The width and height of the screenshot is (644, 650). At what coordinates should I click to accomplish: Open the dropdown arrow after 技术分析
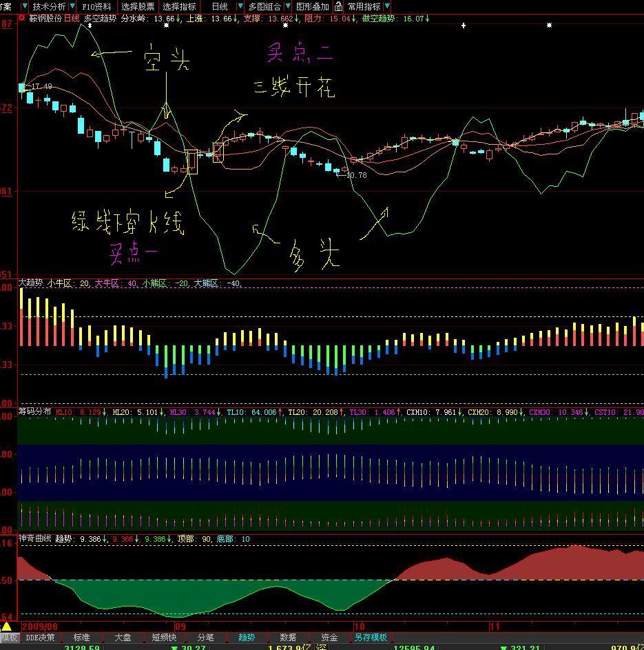72,6
